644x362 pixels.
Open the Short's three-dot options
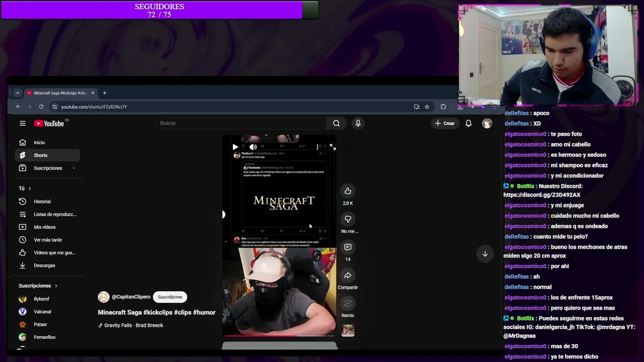(x=317, y=147)
